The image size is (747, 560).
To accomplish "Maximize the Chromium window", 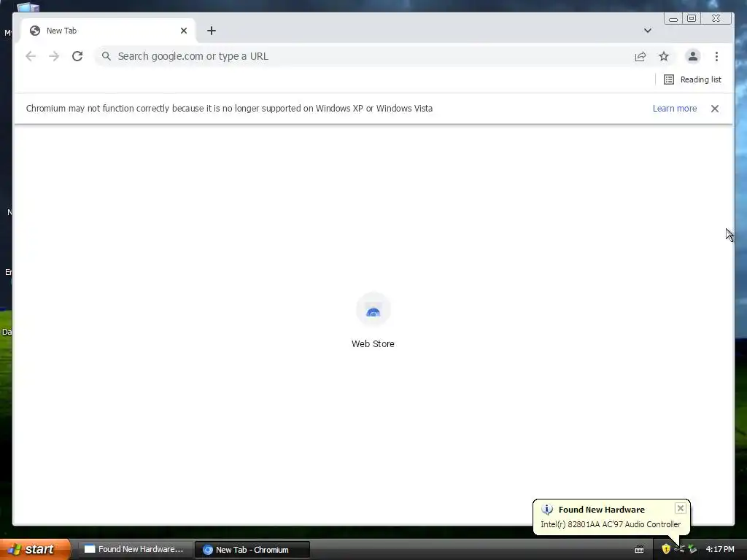I will (692, 18).
